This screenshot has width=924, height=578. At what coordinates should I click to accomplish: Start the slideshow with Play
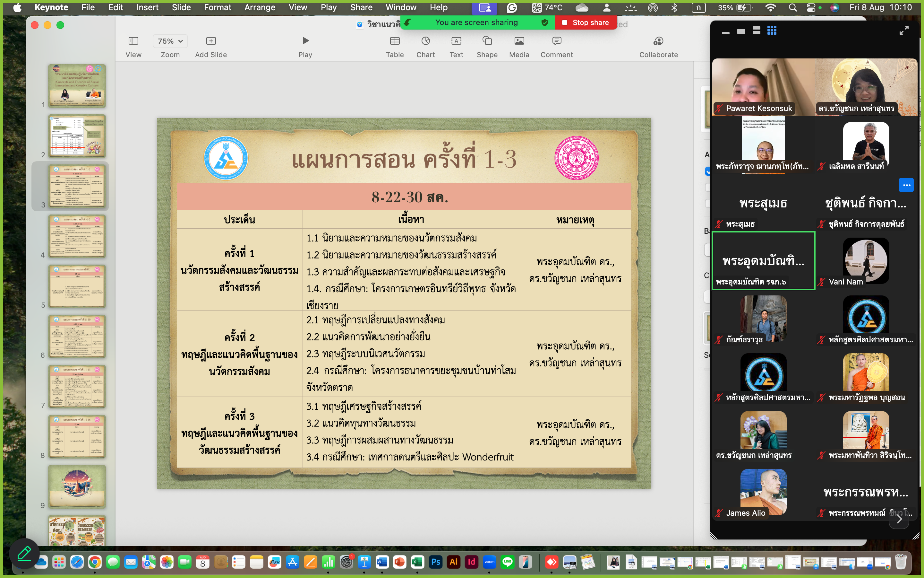point(305,40)
